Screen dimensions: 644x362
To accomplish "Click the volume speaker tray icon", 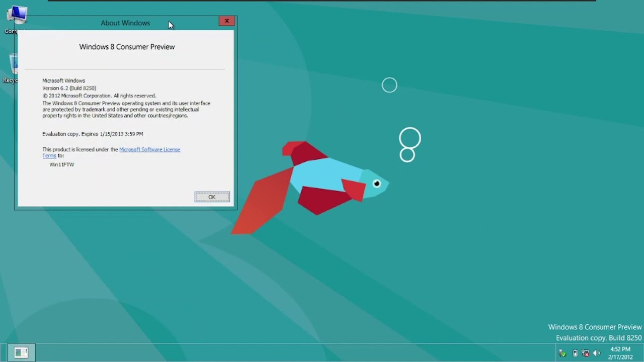I will coord(597,353).
